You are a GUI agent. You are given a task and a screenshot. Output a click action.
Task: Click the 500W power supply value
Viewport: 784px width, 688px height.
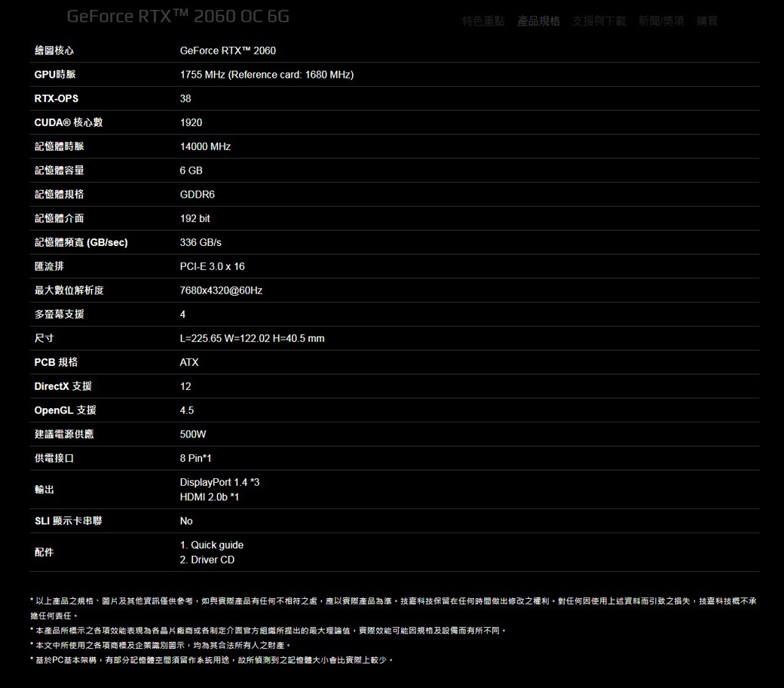[193, 434]
